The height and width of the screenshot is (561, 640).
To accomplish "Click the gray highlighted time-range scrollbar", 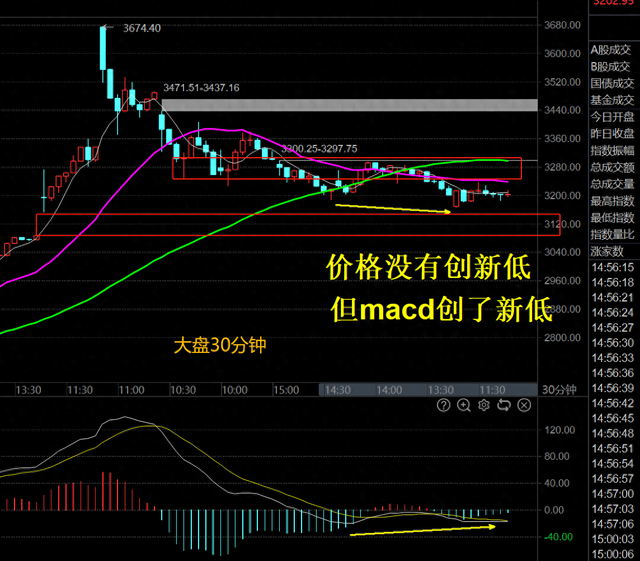I will pyautogui.click(x=428, y=390).
